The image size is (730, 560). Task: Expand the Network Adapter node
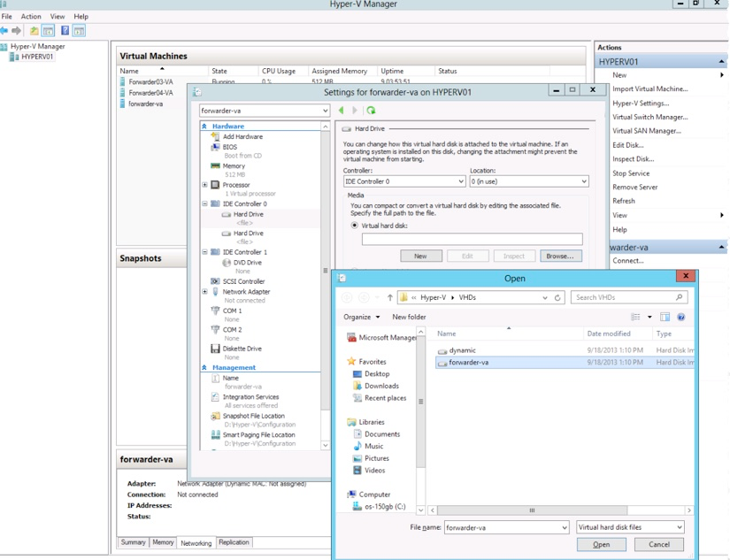pos(205,292)
